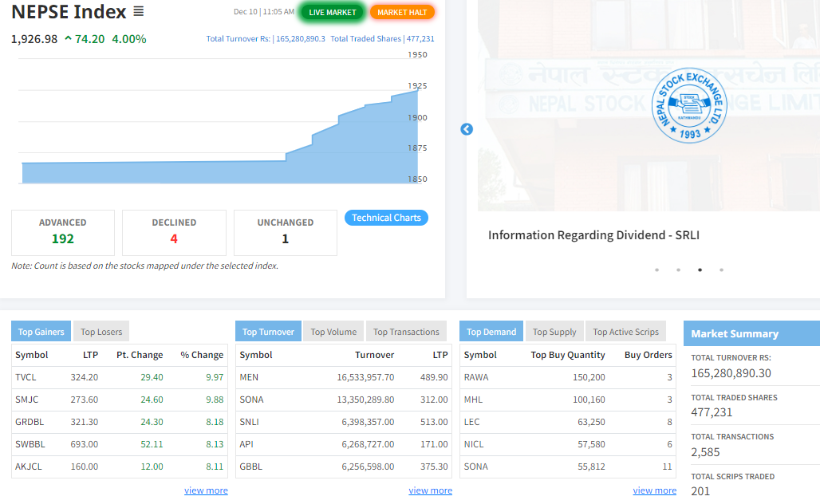Click the index value 1,926.98
Image resolution: width=820 pixels, height=504 pixels.
(34, 39)
